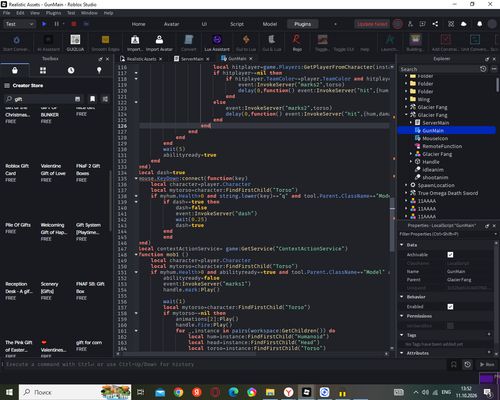Open the Test mode dropdown
This screenshot has width=500, height=400.
[x=19, y=24]
